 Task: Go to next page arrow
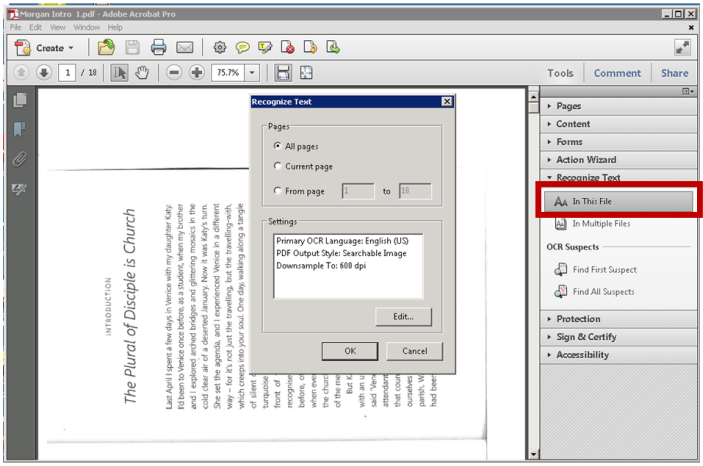pos(43,73)
